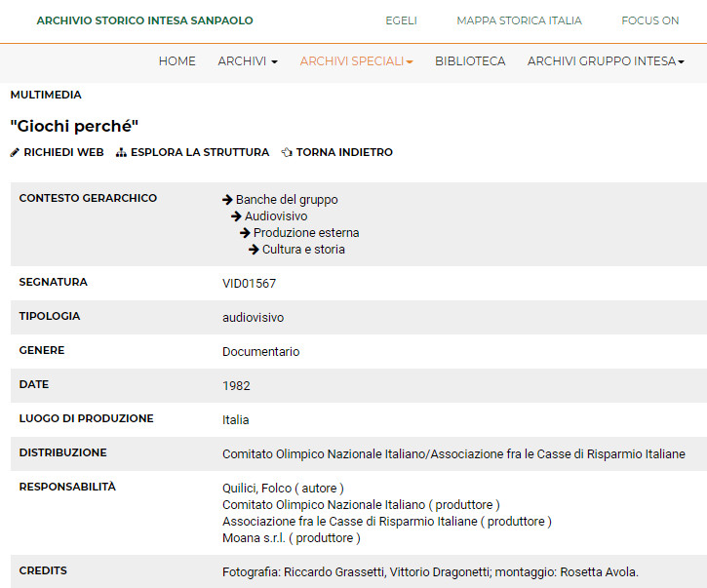Click the pencil icon beside RICHIEDI WEB
Viewport: 707px width, 588px height.
coord(15,153)
